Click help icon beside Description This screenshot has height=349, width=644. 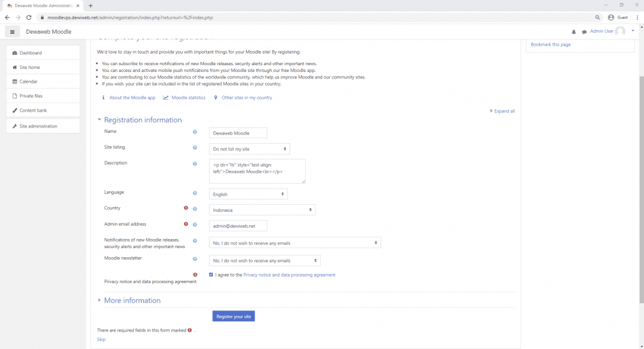(x=195, y=164)
